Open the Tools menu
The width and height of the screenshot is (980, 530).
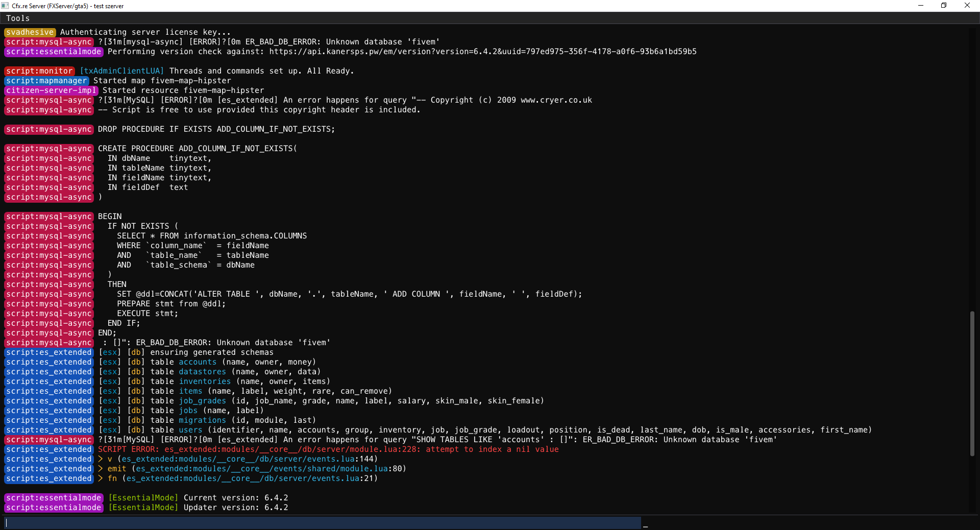pos(17,18)
